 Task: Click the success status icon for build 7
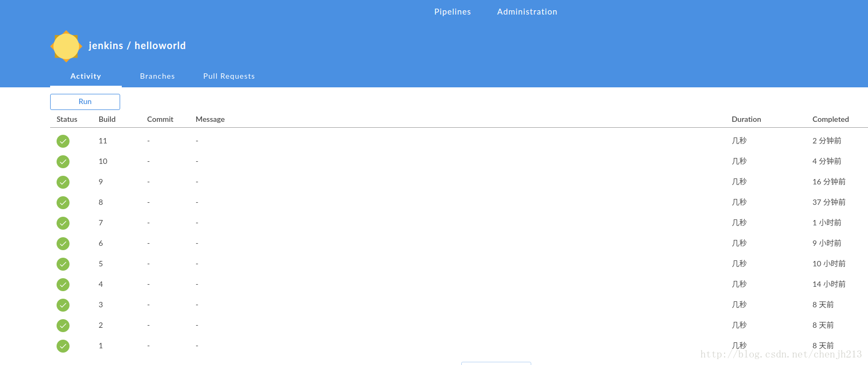tap(63, 223)
